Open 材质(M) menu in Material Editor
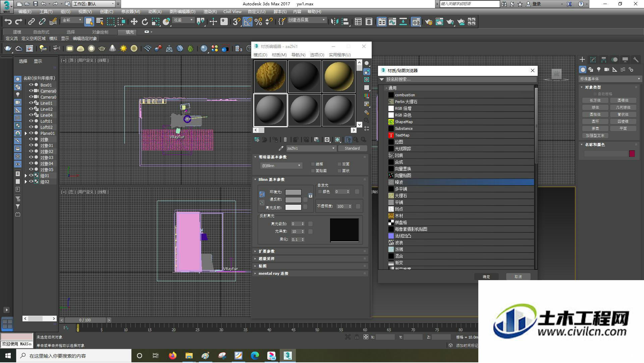The width and height of the screenshot is (644, 363). (x=279, y=55)
